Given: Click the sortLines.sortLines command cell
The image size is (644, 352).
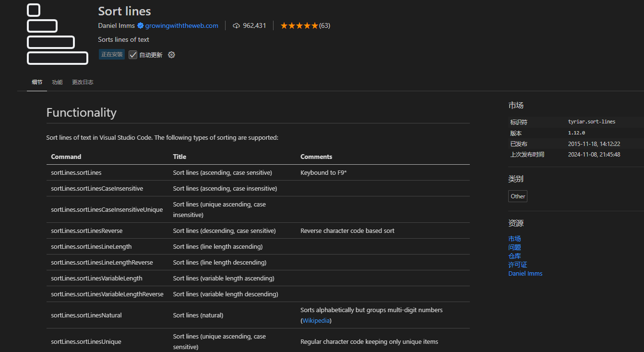Looking at the screenshot, I should click(76, 172).
